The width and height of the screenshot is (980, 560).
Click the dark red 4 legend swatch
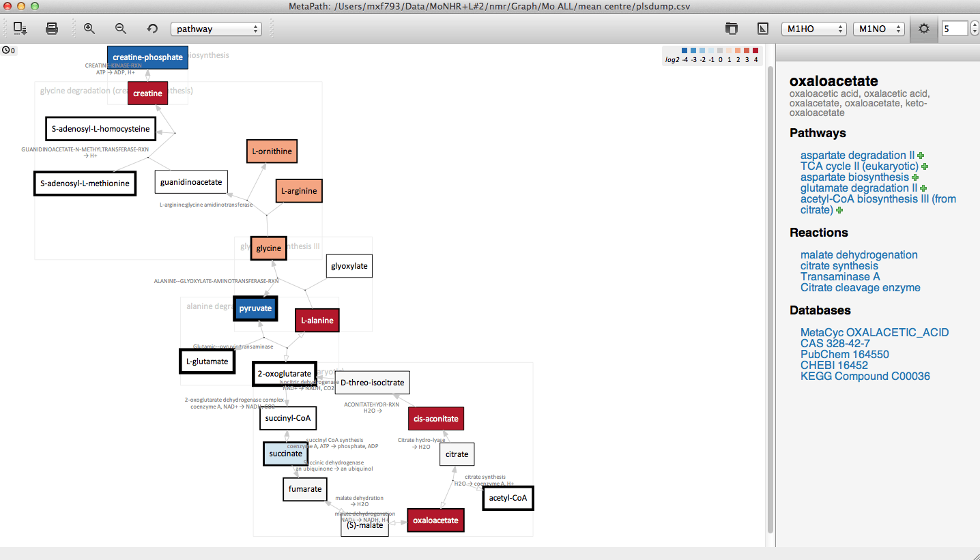coord(755,50)
